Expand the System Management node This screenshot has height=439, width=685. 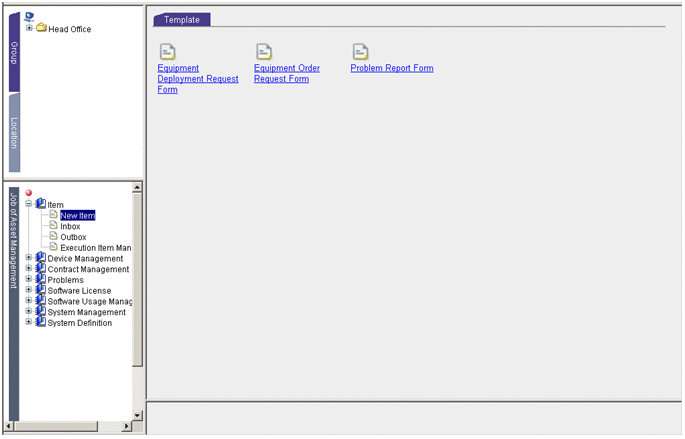click(x=29, y=311)
